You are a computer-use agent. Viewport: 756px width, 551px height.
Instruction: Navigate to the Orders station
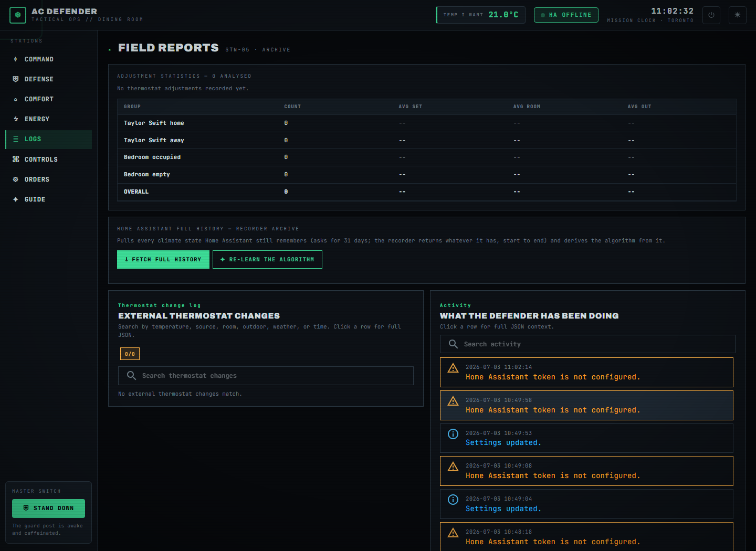click(49, 179)
